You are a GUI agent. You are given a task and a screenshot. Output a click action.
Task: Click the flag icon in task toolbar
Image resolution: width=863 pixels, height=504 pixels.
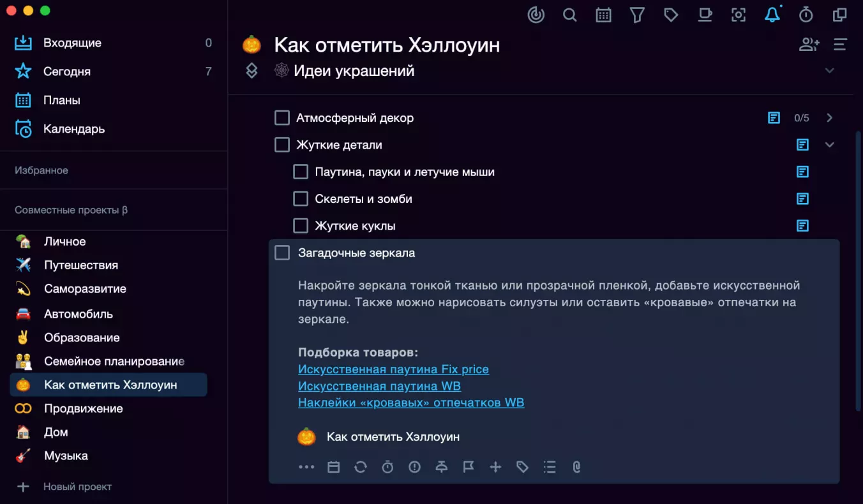pos(469,467)
